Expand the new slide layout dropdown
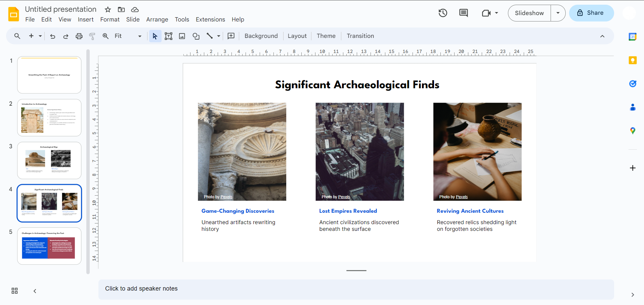The height and width of the screenshot is (305, 644). [x=40, y=36]
